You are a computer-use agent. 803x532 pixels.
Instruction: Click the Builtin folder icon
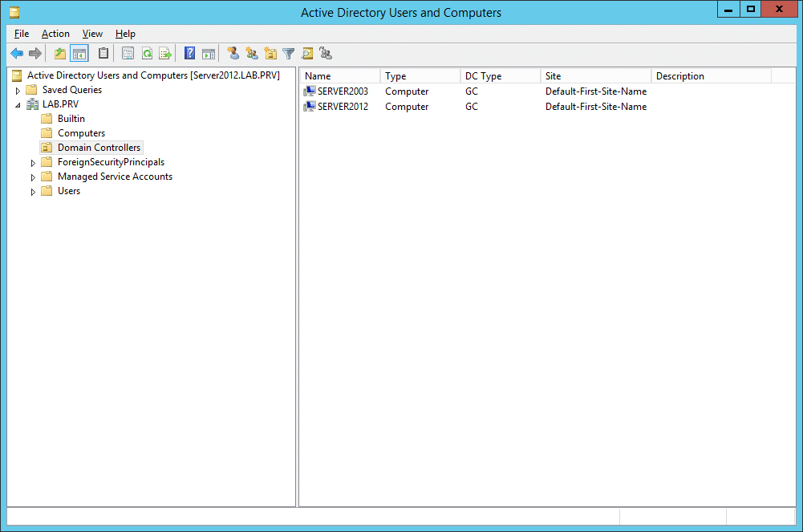(47, 119)
